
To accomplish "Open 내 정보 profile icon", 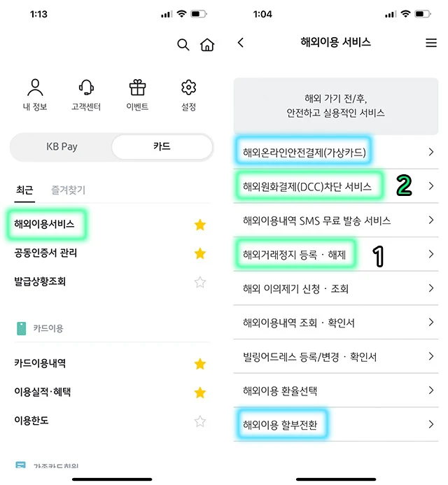I will (x=35, y=87).
